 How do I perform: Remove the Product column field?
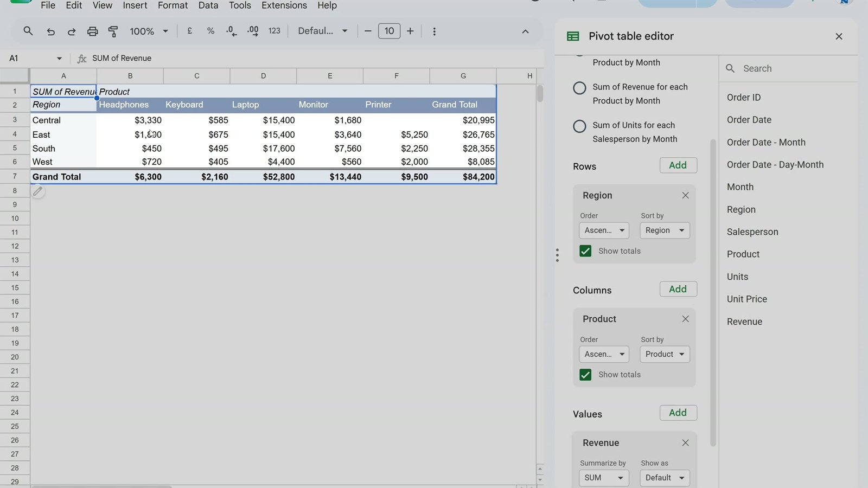point(685,319)
